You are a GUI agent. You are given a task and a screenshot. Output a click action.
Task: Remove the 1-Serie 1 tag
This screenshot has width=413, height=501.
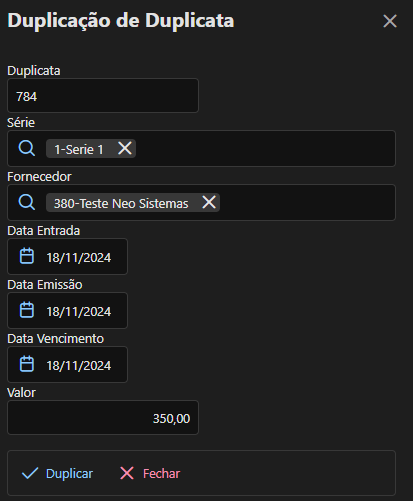[125, 148]
